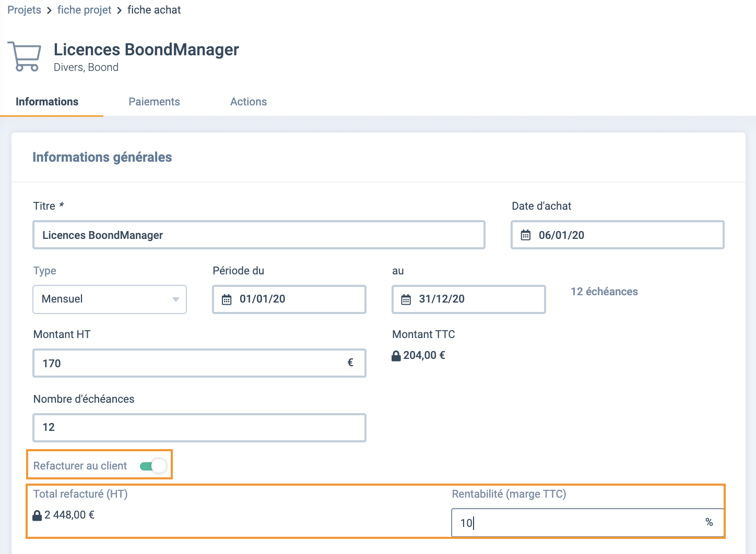Click the Période du date 01/01/20
Viewport: 756px width, 554px height.
pos(262,299)
